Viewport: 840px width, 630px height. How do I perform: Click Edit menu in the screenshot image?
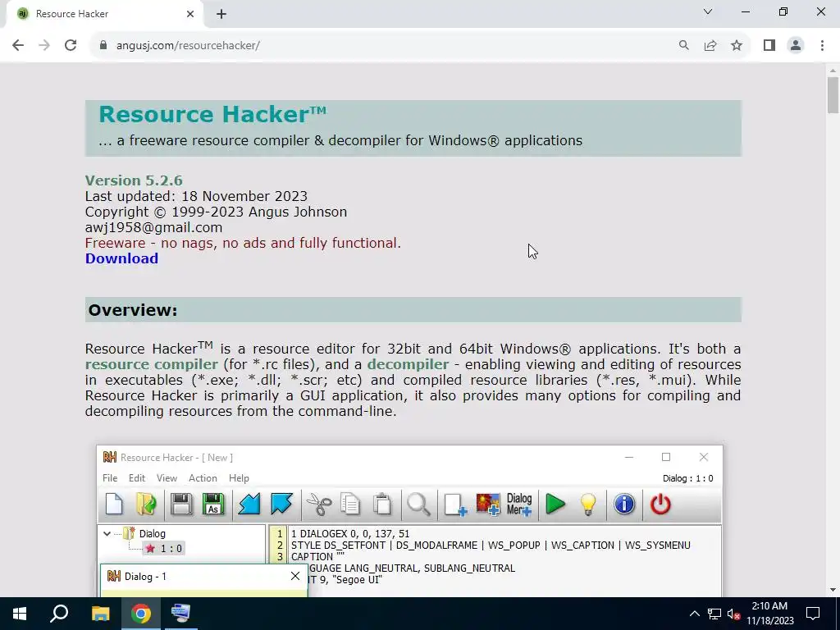pos(137,478)
